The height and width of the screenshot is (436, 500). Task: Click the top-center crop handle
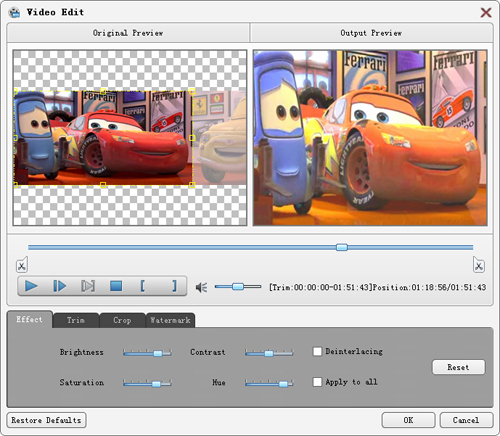click(x=103, y=91)
